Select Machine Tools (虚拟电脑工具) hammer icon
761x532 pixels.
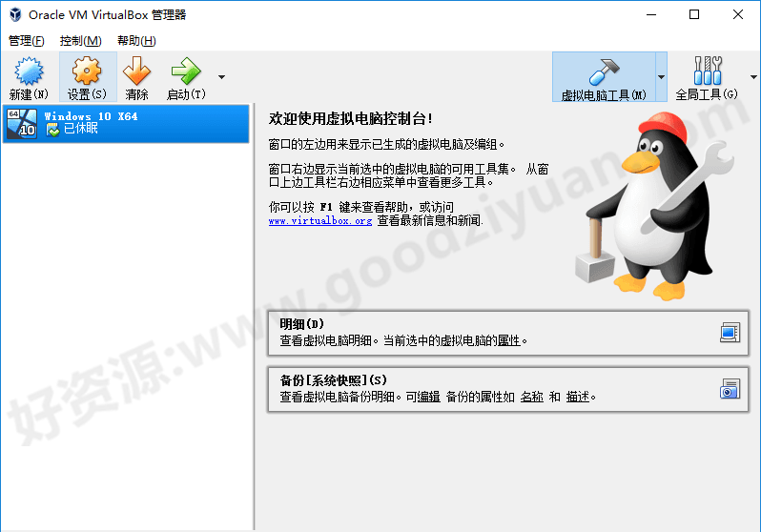[604, 72]
